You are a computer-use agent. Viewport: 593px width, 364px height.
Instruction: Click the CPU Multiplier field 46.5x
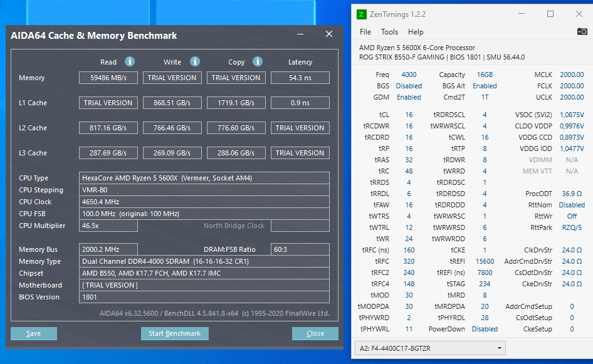point(108,226)
